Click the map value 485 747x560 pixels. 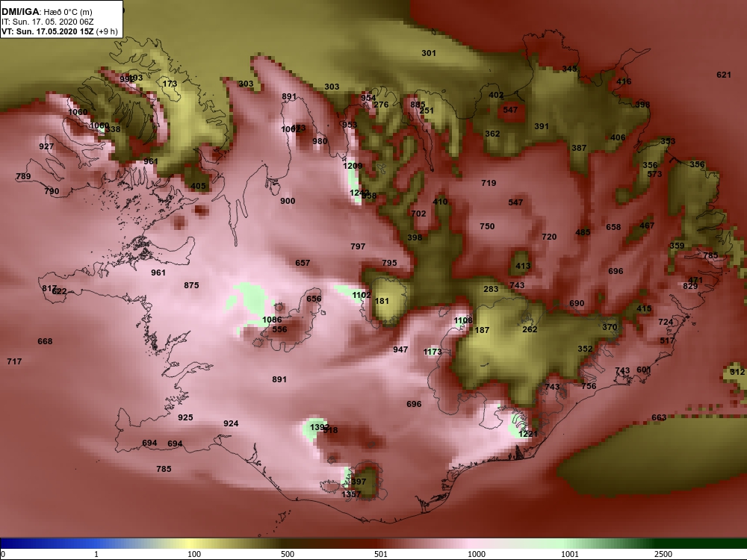click(x=583, y=232)
